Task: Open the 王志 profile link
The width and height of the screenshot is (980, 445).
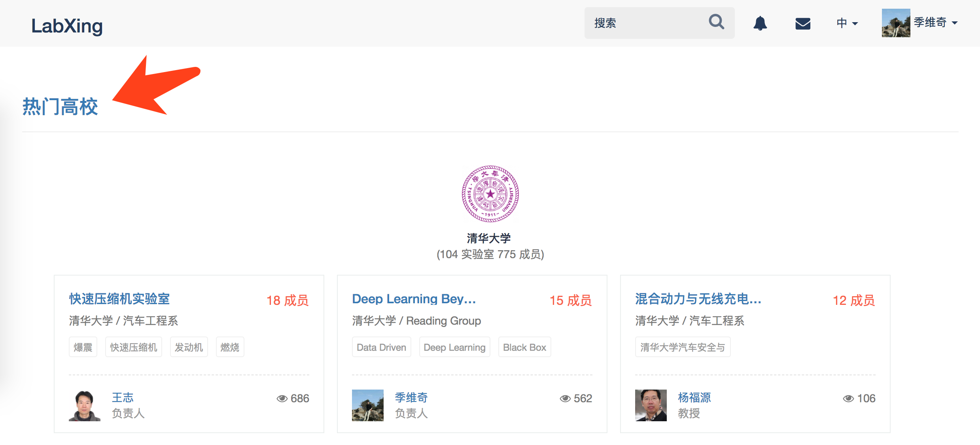Action: [123, 397]
